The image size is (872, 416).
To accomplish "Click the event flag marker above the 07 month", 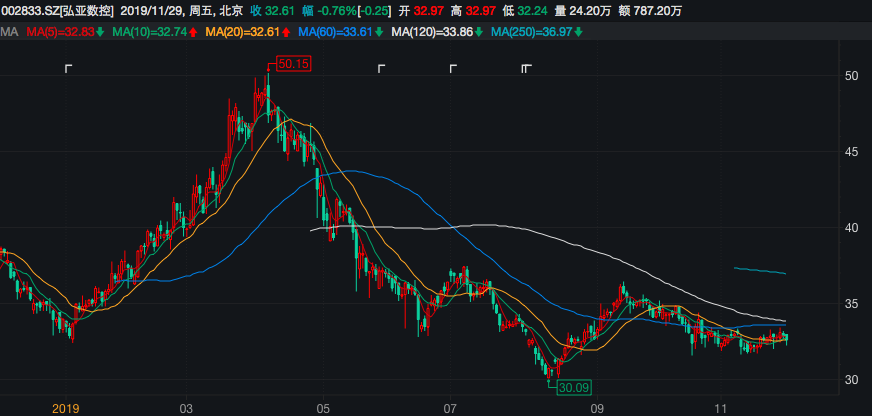I will coord(453,68).
